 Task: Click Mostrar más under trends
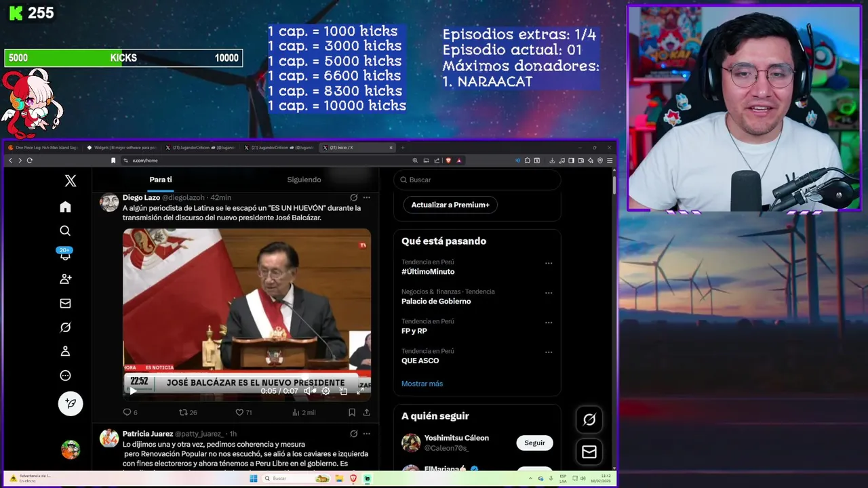click(422, 384)
